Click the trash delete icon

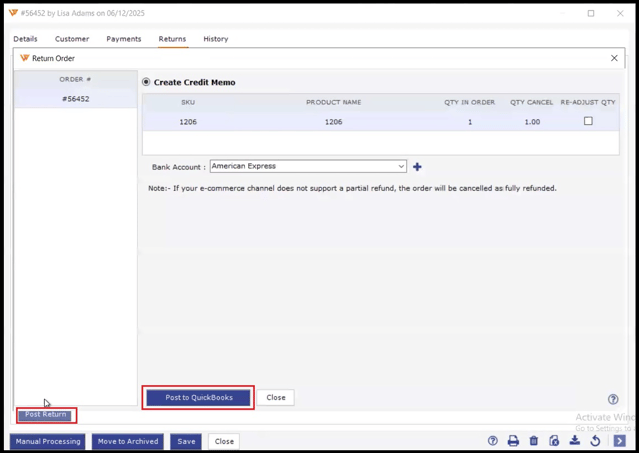tap(533, 441)
